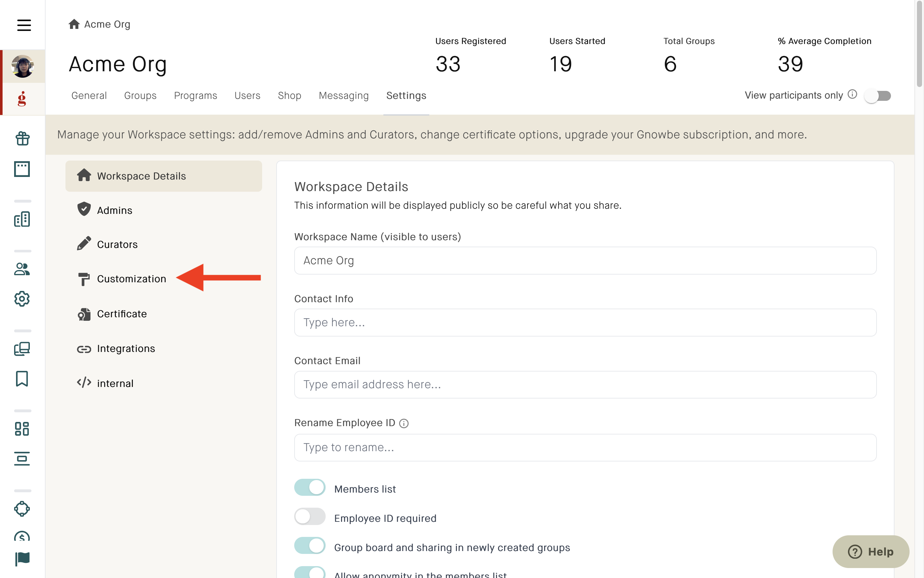Select Workspace Details in settings menu
Image resolution: width=924 pixels, height=578 pixels.
(164, 176)
